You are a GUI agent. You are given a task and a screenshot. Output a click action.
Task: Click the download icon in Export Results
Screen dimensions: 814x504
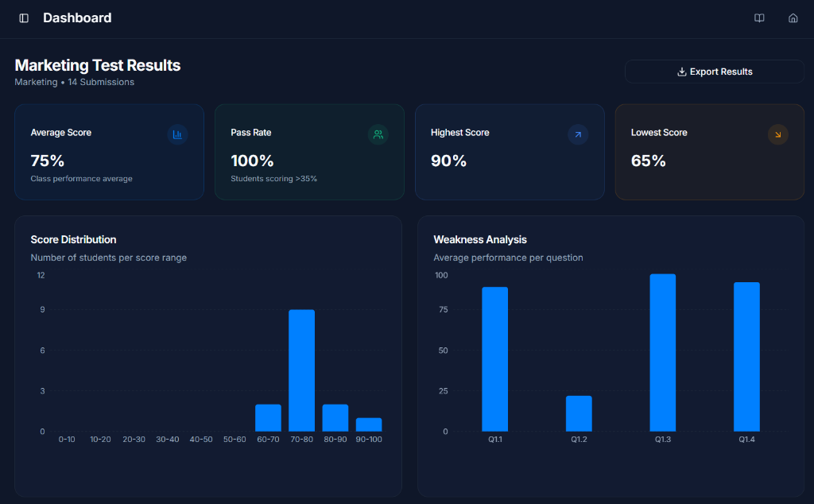pyautogui.click(x=681, y=72)
